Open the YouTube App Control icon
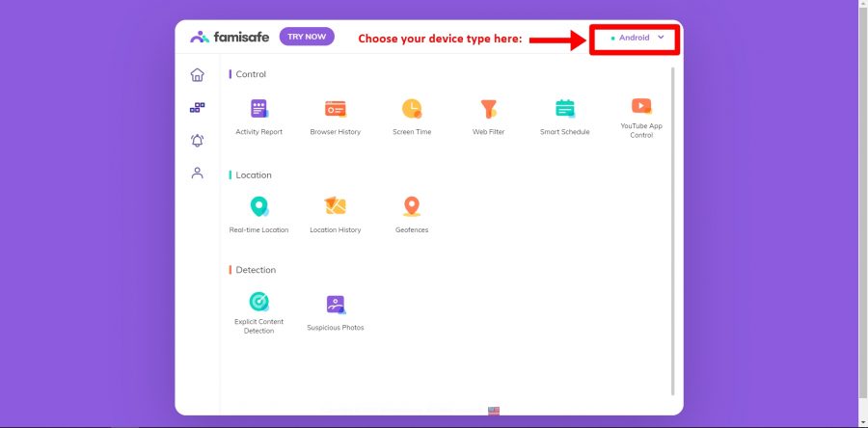 pos(641,106)
